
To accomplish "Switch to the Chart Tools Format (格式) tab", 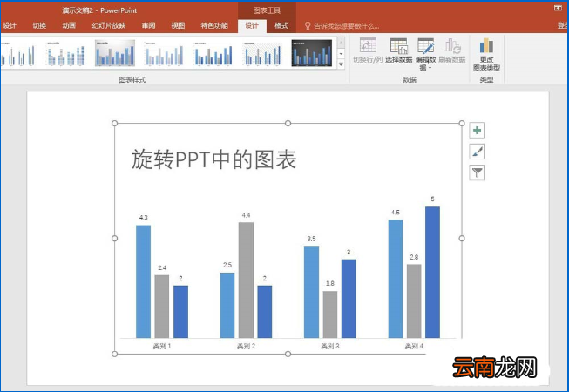I will click(281, 25).
